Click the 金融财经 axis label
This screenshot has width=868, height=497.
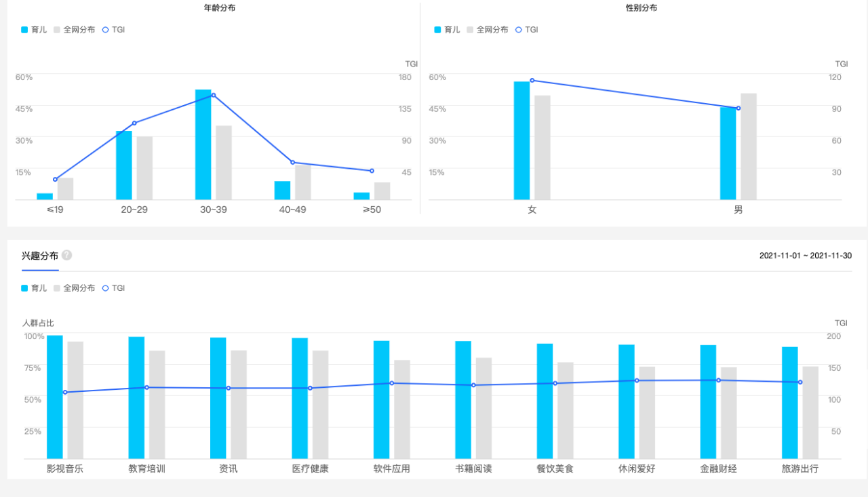point(719,469)
